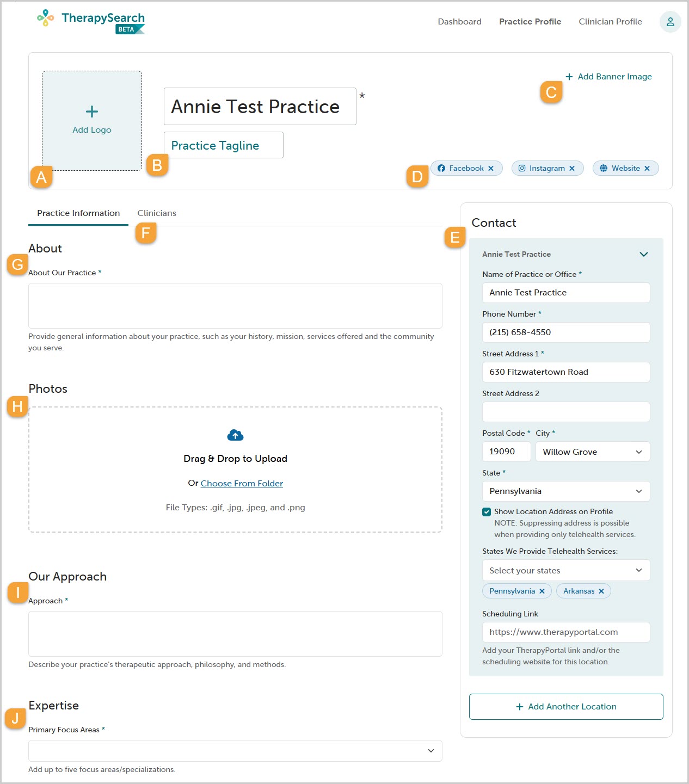Viewport: 689px width, 784px height.
Task: Remove the Website link chip
Action: pos(647,169)
